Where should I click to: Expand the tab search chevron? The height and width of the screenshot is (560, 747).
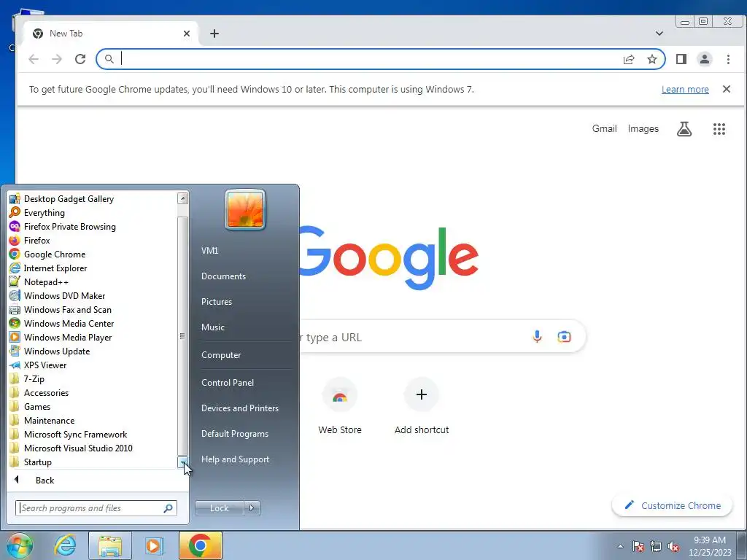coord(659,34)
